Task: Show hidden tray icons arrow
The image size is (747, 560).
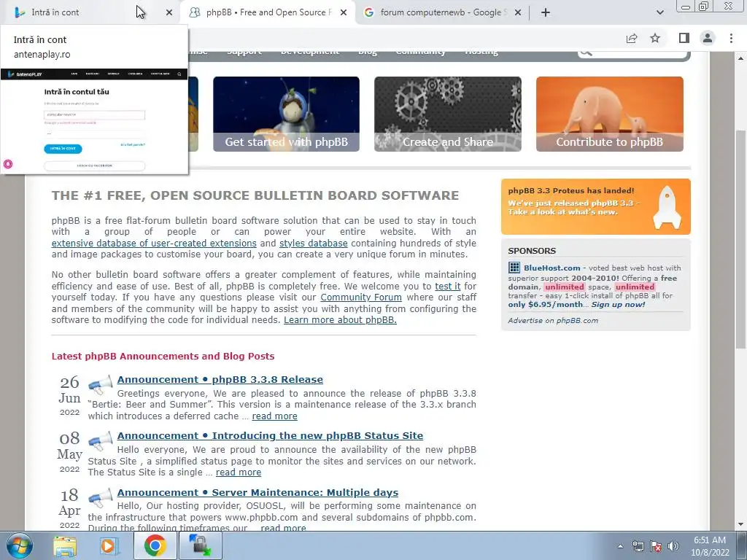Action: coord(620,546)
